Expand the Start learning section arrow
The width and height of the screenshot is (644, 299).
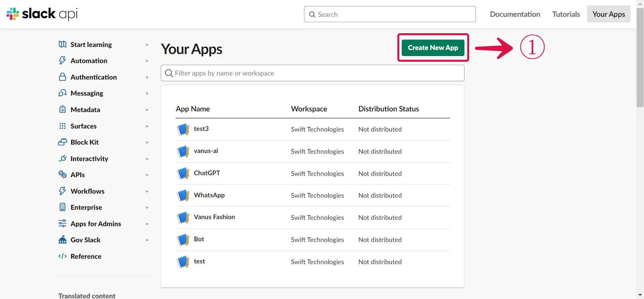coord(147,45)
